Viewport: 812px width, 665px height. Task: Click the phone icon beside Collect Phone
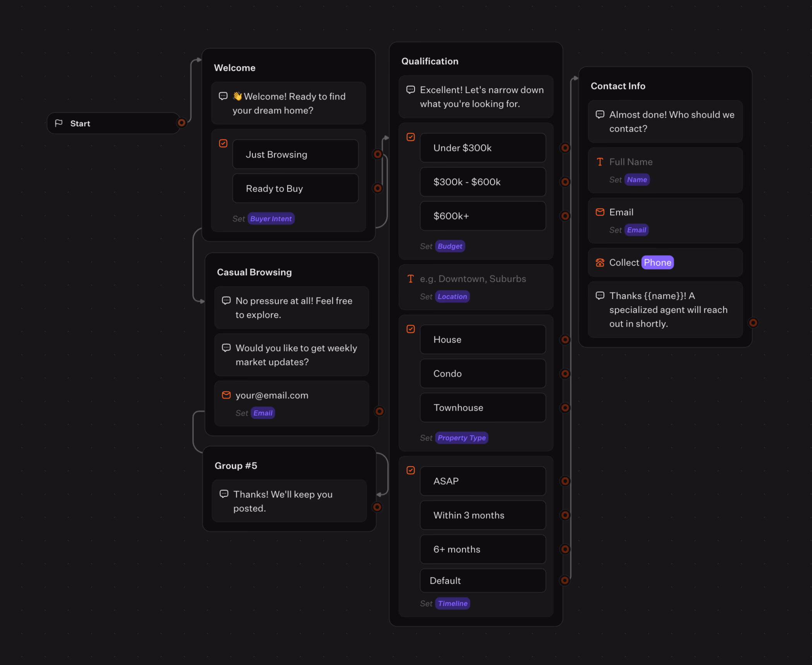coord(600,262)
